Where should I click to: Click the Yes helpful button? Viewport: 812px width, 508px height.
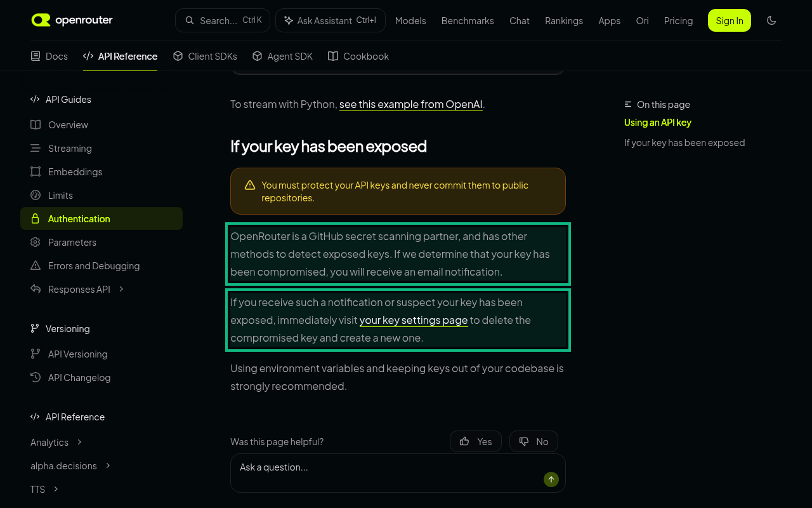pos(476,441)
